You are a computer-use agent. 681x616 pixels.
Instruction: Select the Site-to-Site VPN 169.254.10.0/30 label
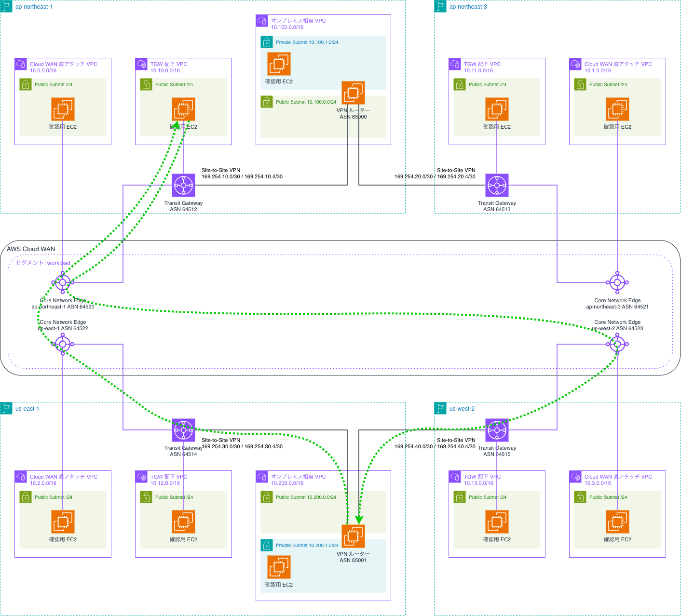coord(242,174)
